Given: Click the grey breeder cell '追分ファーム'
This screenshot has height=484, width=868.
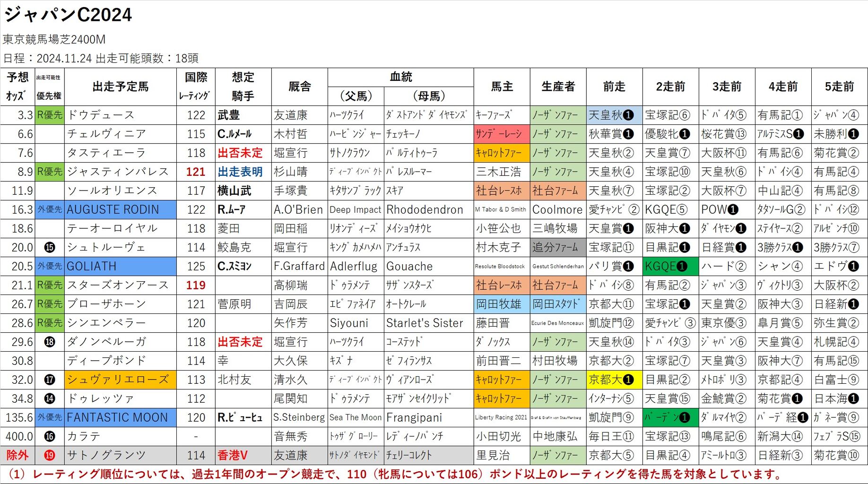Looking at the screenshot, I should pyautogui.click(x=558, y=247).
